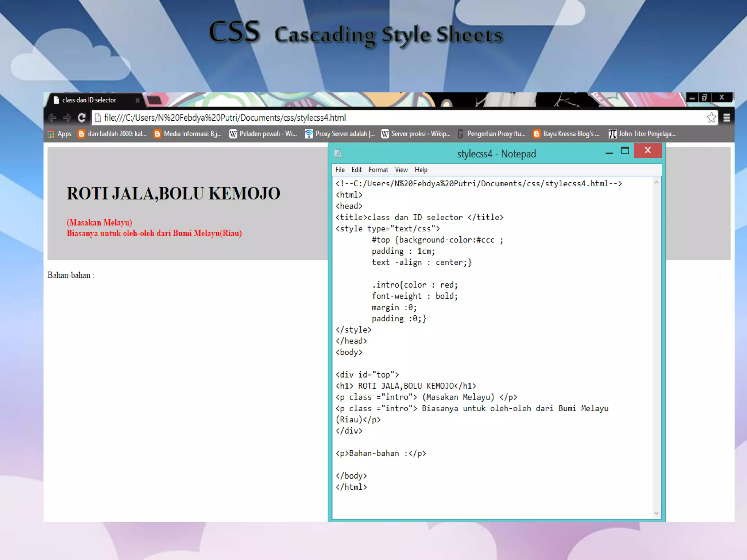The height and width of the screenshot is (560, 747).
Task: Click the Notepad document icon in the title bar
Action: coord(338,153)
